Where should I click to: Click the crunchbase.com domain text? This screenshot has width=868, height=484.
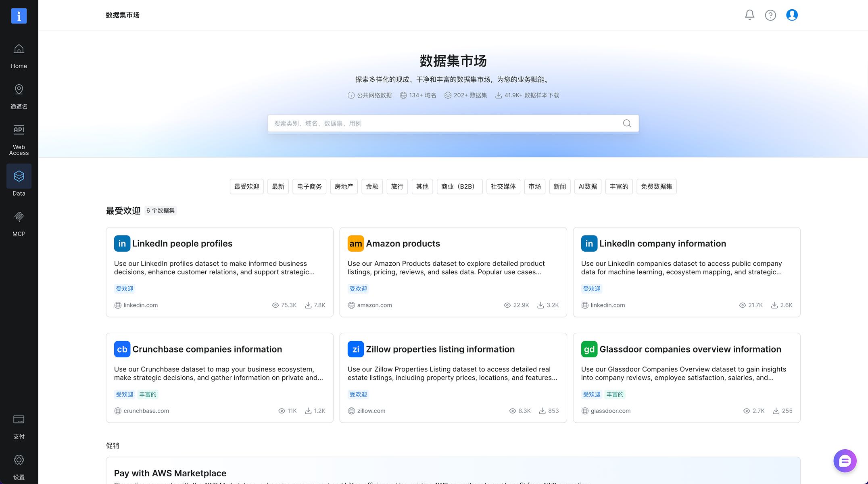pyautogui.click(x=146, y=411)
